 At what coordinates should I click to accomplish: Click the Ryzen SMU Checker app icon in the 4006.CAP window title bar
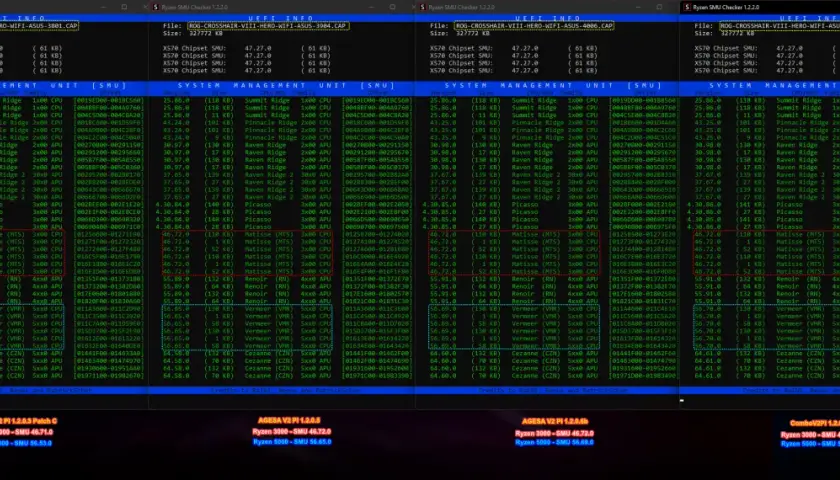[x=423, y=7]
